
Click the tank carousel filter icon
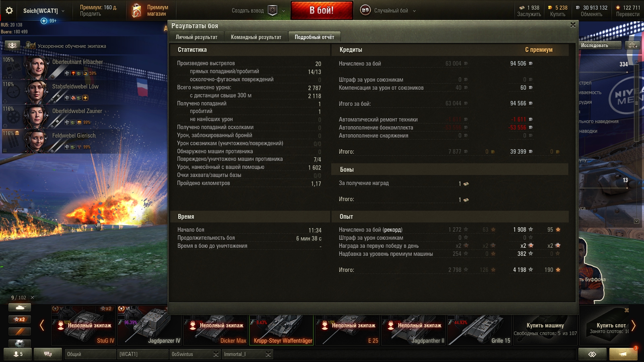click(20, 307)
